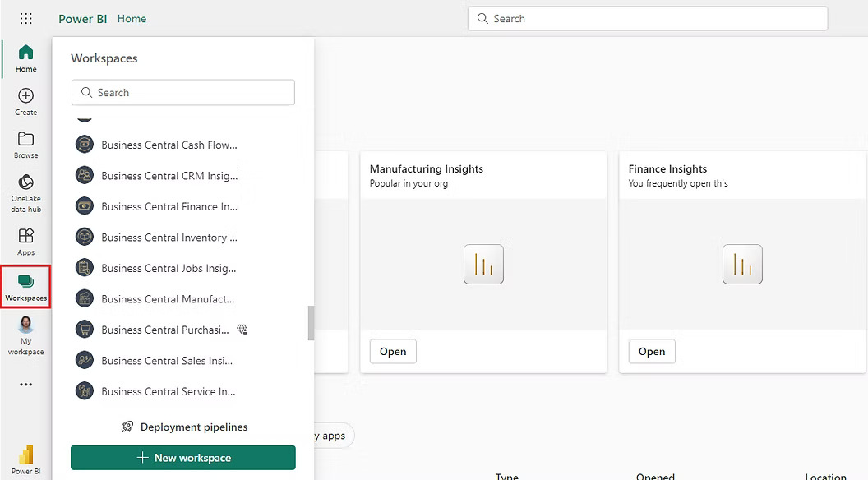Click the New workspace button
The height and width of the screenshot is (480, 868).
coord(182,458)
